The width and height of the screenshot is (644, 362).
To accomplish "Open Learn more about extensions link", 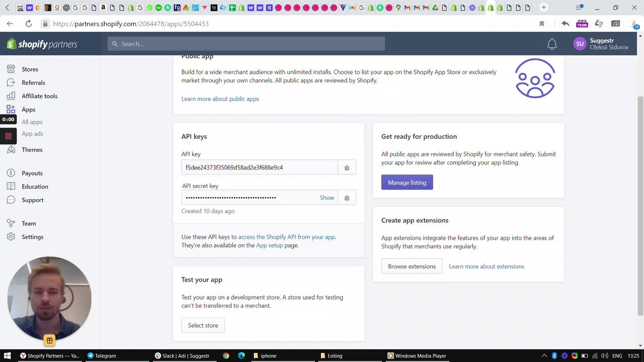I will [x=487, y=266].
